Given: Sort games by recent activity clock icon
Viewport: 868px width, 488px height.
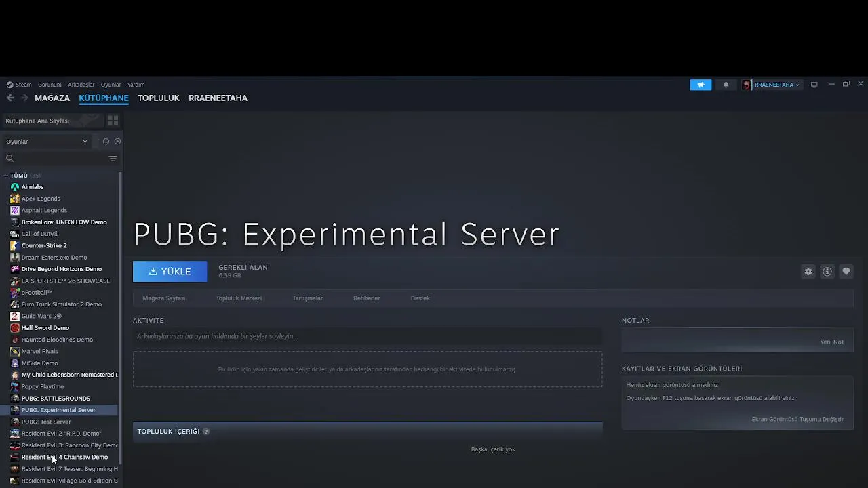Looking at the screenshot, I should 106,142.
